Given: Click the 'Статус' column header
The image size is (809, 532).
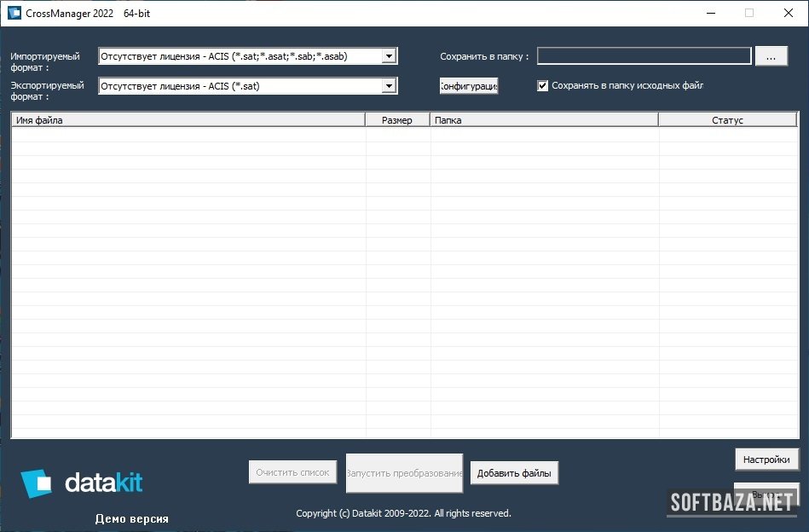Looking at the screenshot, I should click(727, 120).
